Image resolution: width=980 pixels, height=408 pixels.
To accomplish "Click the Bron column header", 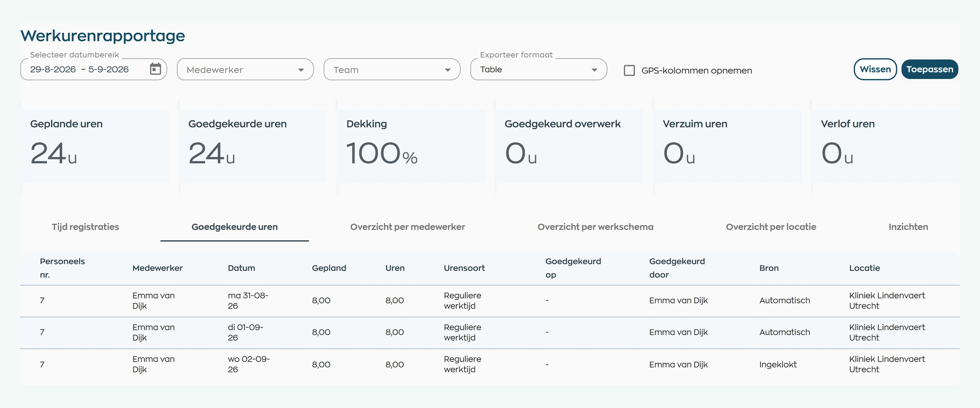I will (x=769, y=268).
